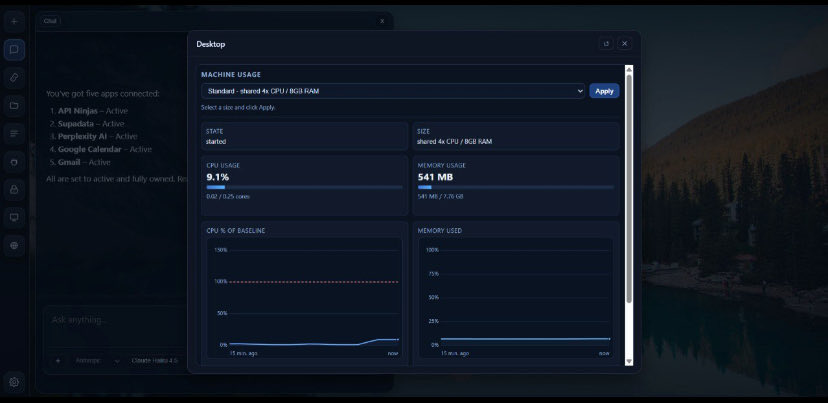This screenshot has height=403, width=828.
Task: Select the Chat tab label
Action: tap(51, 21)
